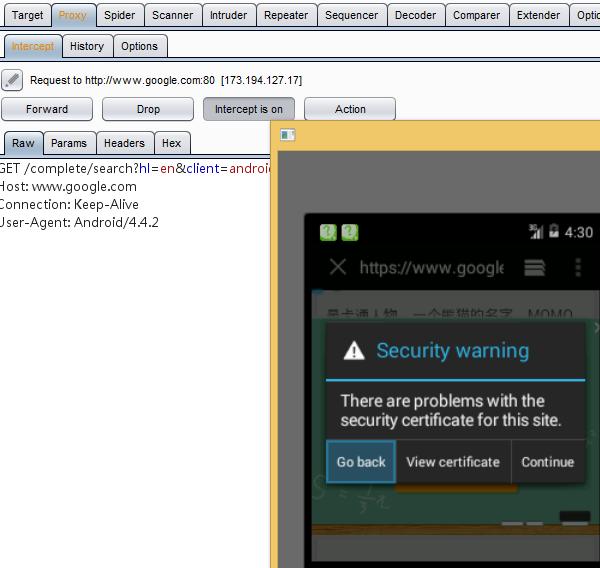Screen dimensions: 600x568
Task: Select the Headers view tab
Action: pos(125,143)
